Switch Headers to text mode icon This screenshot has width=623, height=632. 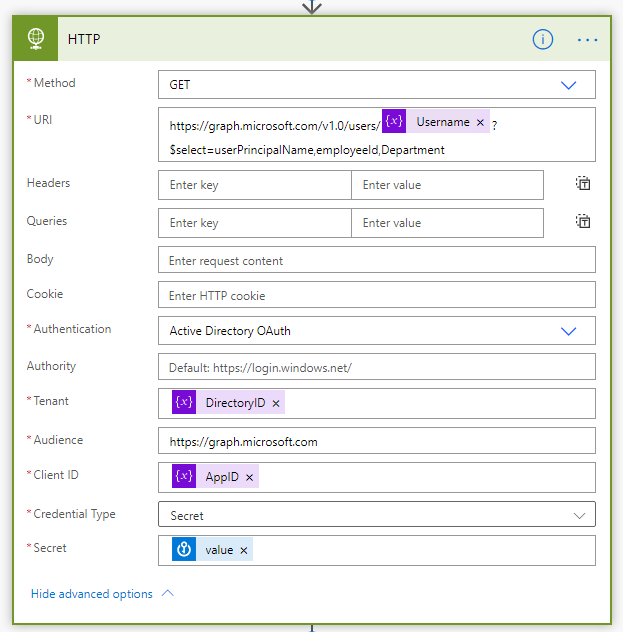(583, 183)
